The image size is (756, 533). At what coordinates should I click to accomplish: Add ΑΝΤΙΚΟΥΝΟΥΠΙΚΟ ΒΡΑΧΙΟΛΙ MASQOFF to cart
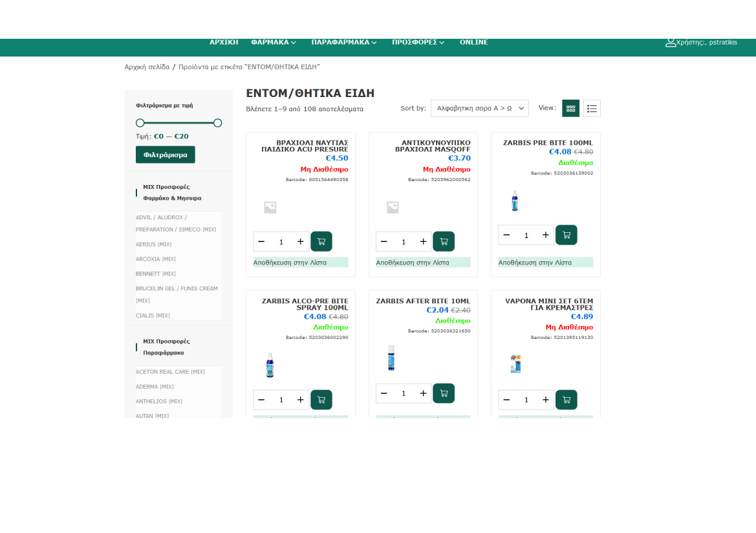coord(443,241)
